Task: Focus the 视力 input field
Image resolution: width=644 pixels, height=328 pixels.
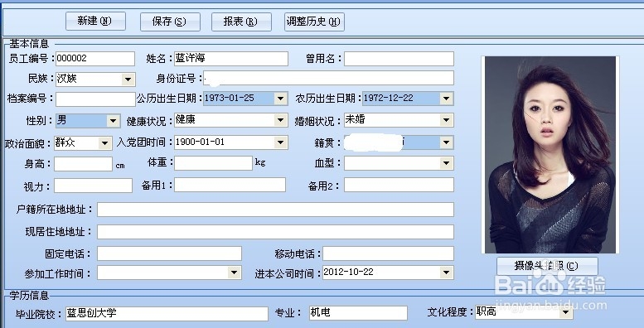Action: (93, 186)
